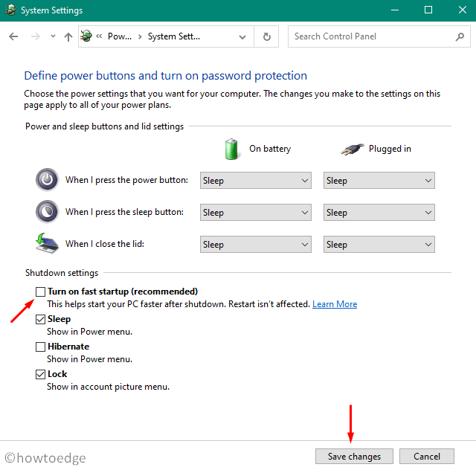
Task: Close the System Settings window
Action: click(463, 10)
